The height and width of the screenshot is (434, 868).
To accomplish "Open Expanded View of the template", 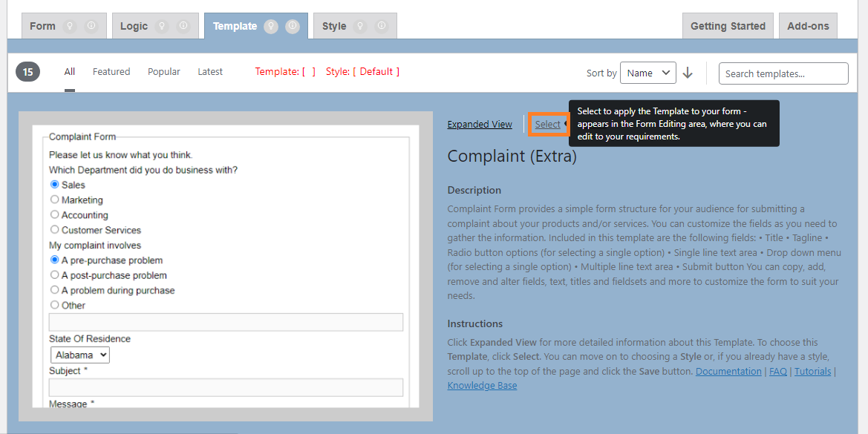I will click(x=480, y=125).
